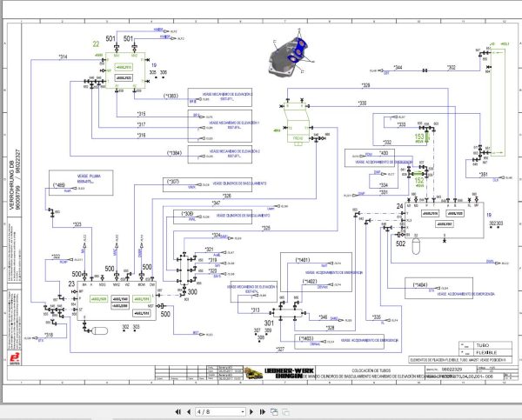Click the VERROHRUNG DB sidebar title
This screenshot has width=522, height=420.
[11, 185]
